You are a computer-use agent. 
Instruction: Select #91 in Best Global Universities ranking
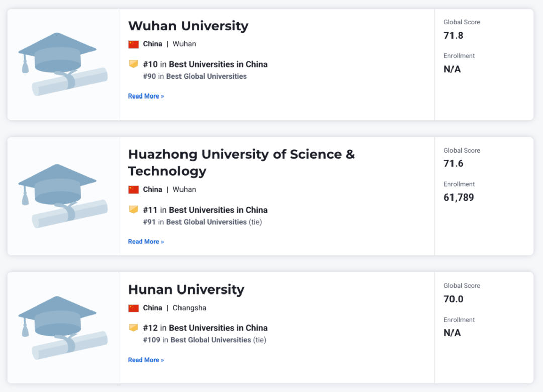202,222
